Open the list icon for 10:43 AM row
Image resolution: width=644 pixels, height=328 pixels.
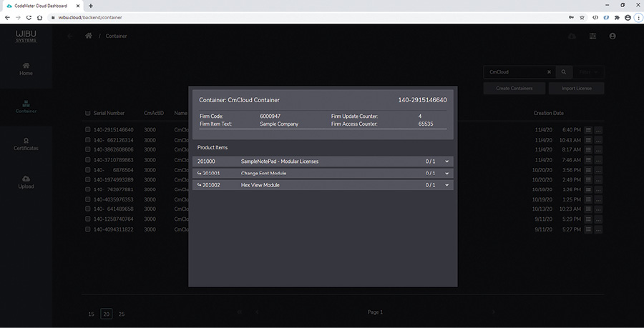click(588, 140)
